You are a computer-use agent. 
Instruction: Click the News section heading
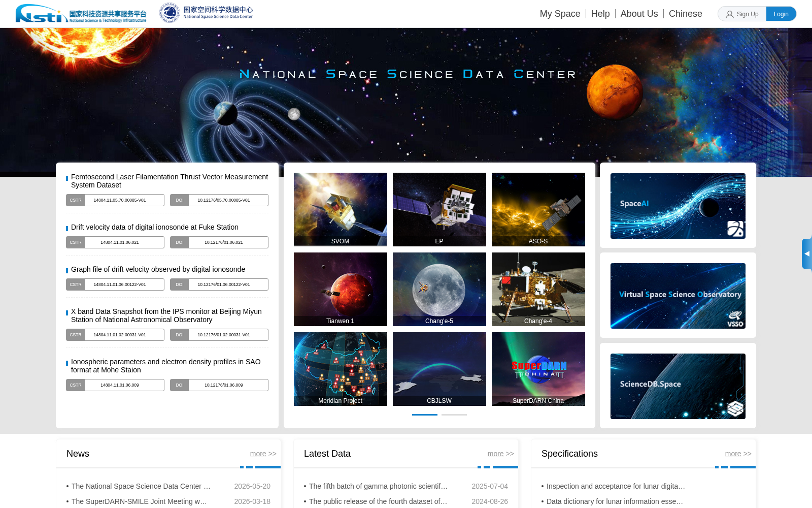tap(78, 454)
